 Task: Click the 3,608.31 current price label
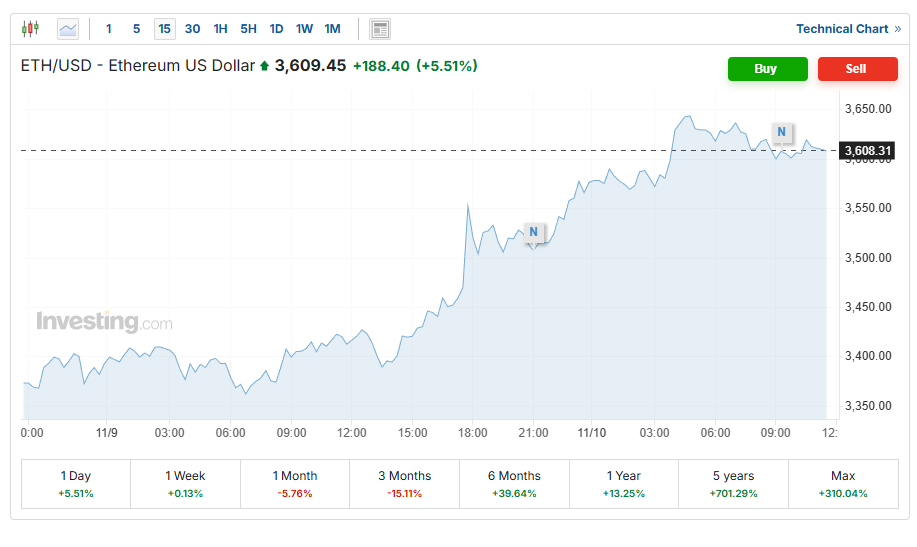(x=867, y=151)
